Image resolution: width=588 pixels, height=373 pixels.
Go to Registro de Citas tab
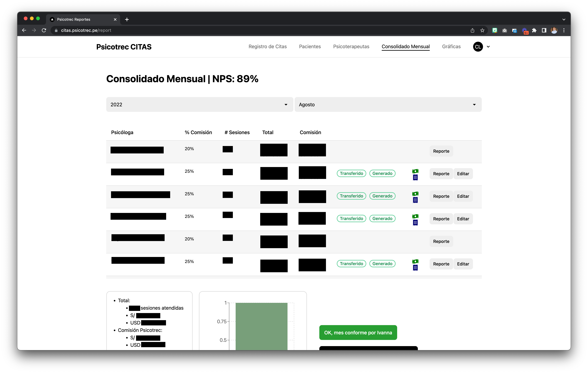tap(267, 47)
